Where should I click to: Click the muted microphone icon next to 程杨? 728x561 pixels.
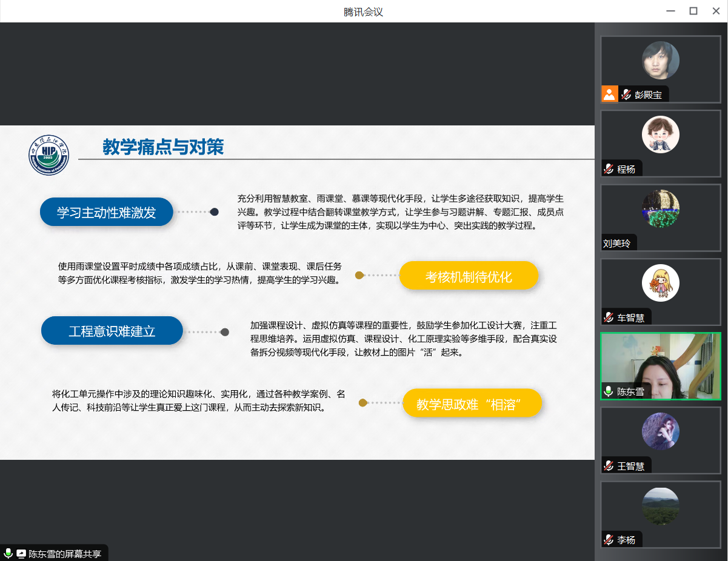609,169
